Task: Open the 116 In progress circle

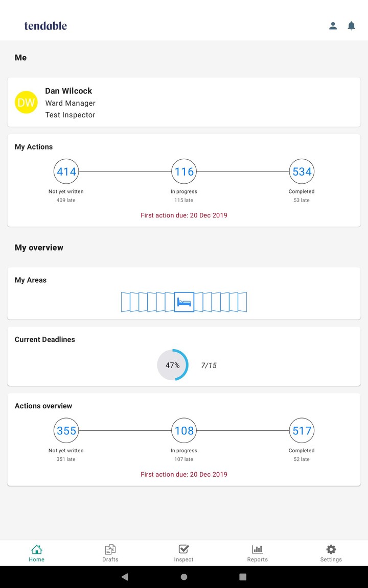Action: point(183,171)
